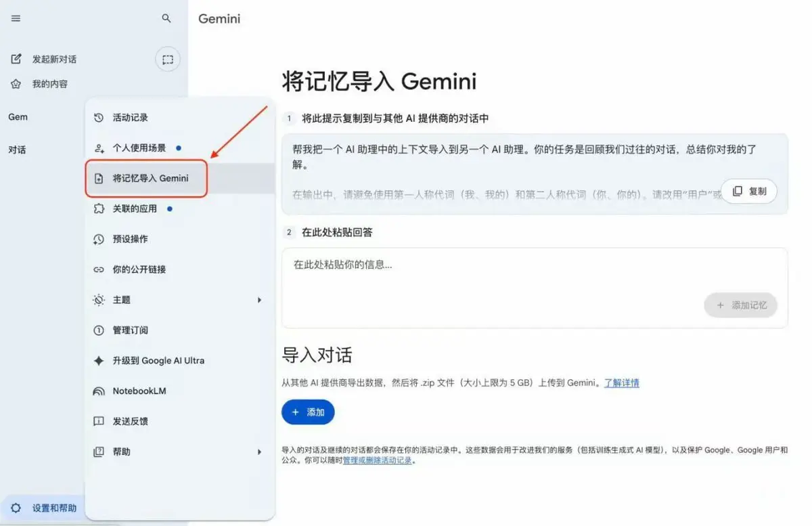The image size is (812, 526).
Task: Click the Google AI Ultra sparkle icon
Action: [99, 361]
